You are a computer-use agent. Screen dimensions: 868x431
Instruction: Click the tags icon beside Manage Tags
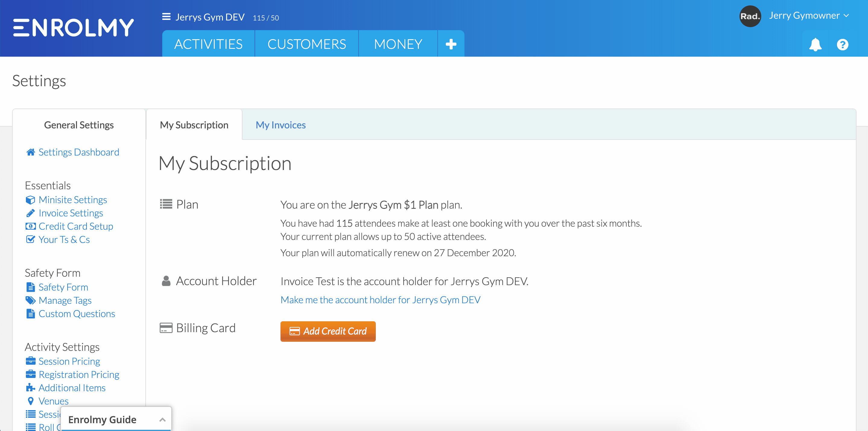(30, 300)
